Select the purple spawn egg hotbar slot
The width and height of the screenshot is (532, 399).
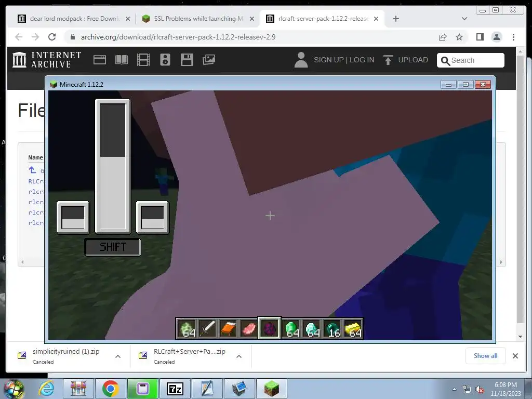(270, 328)
